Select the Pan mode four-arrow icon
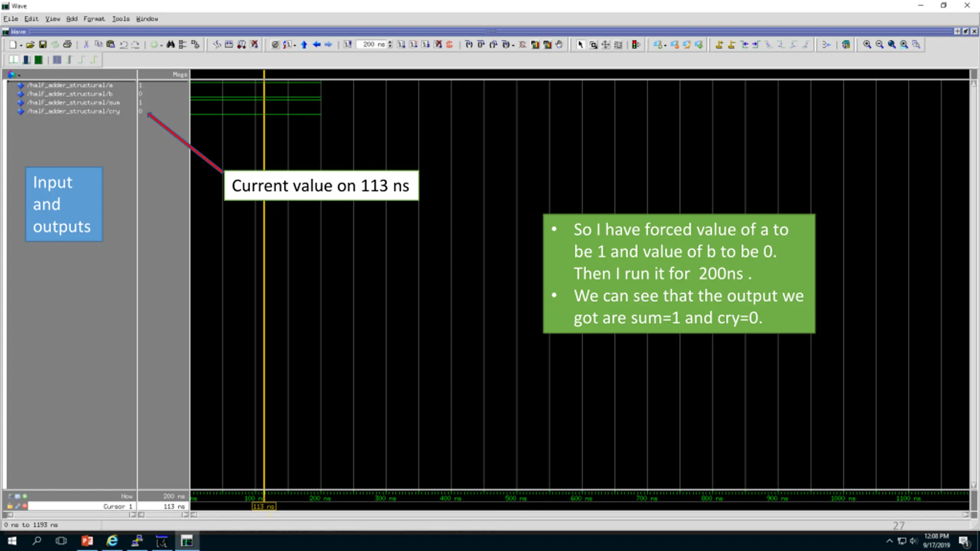Viewport: 980px width, 551px height. (x=606, y=45)
